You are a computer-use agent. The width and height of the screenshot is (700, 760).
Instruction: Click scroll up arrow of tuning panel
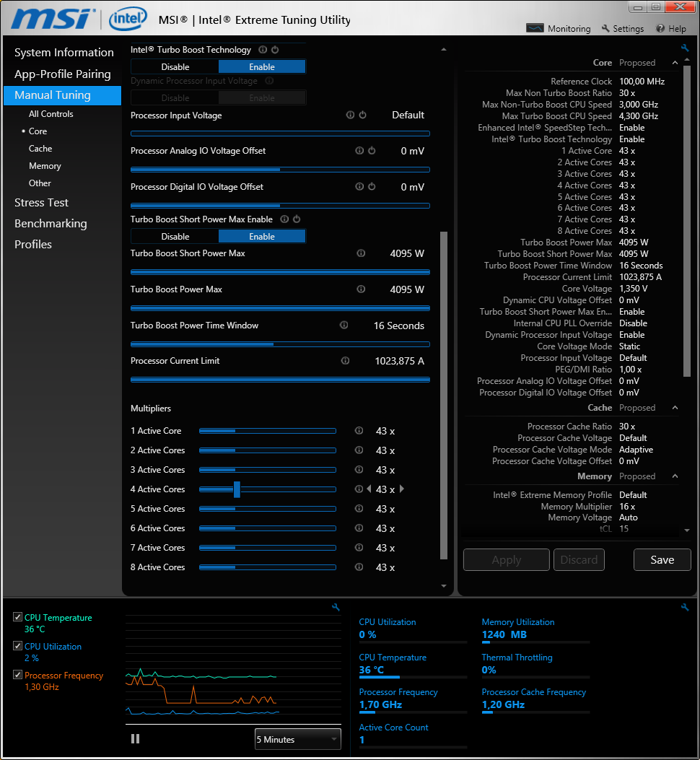[x=444, y=49]
